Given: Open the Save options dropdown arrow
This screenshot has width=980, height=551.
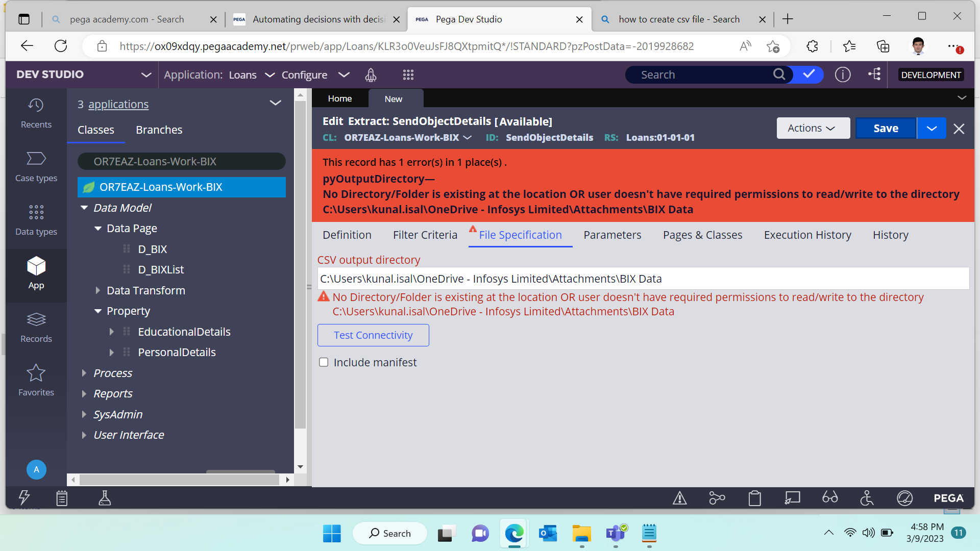Looking at the screenshot, I should tap(931, 128).
